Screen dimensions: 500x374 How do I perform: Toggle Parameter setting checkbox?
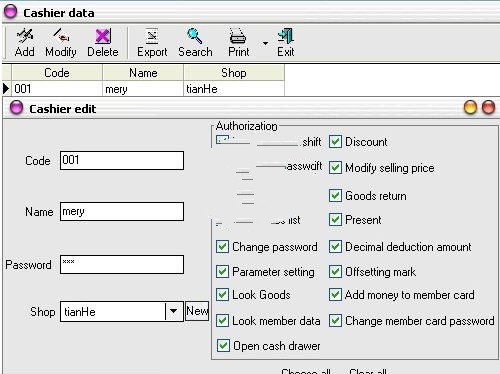pyautogui.click(x=222, y=272)
